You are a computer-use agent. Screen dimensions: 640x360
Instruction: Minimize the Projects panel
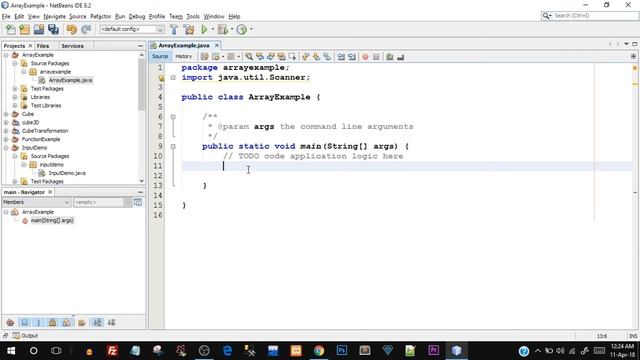pyautogui.click(x=140, y=46)
